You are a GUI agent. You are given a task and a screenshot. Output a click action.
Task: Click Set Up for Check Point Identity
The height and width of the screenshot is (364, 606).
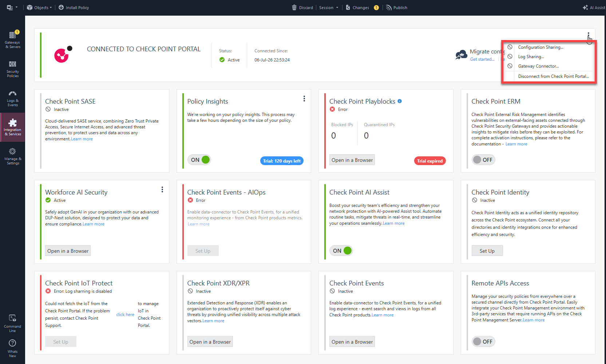[x=487, y=251]
